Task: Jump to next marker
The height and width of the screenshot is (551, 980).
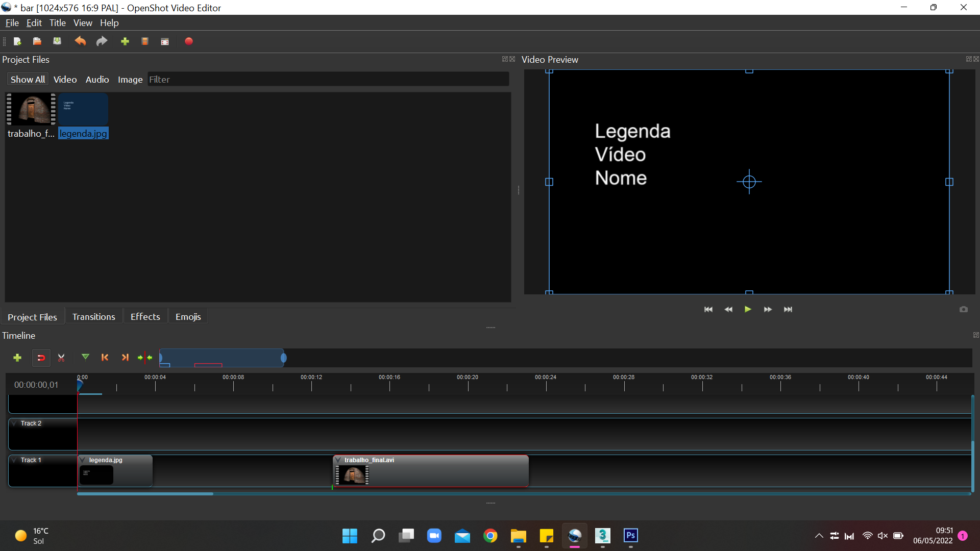Action: click(125, 358)
